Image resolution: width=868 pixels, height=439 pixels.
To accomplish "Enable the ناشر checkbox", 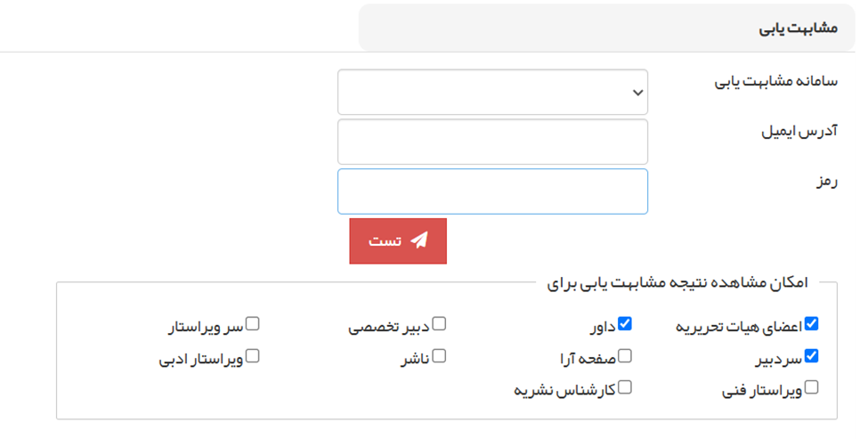I will click(439, 356).
